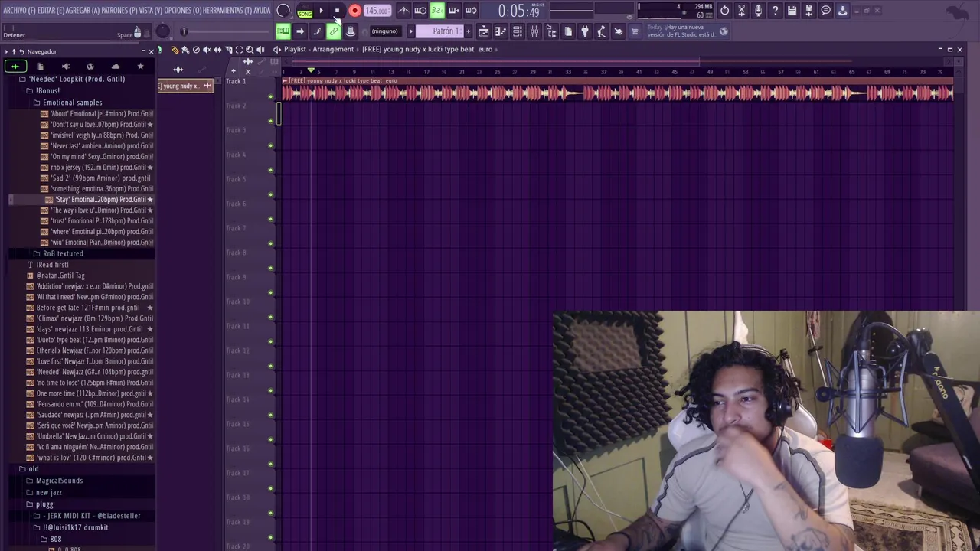Select the paint brush tool in Playlist
The height and width of the screenshot is (551, 980).
pyautogui.click(x=185, y=49)
